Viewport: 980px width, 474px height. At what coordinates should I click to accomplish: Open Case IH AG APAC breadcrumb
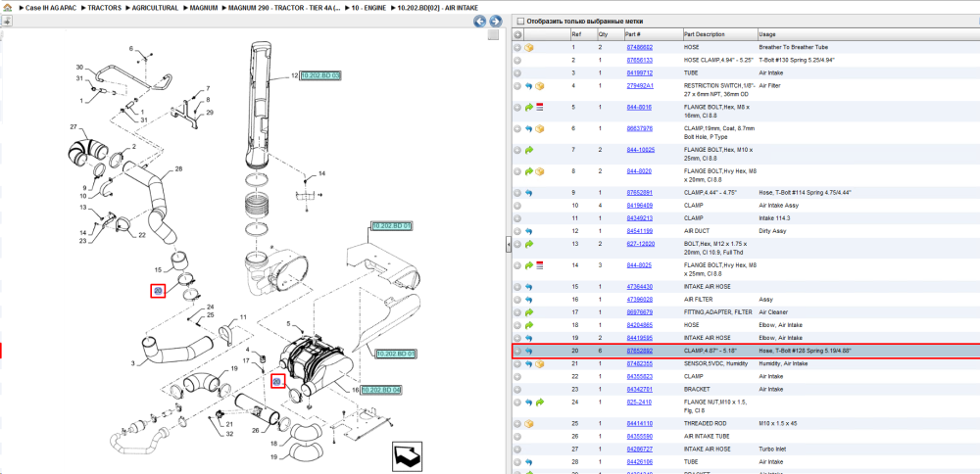[50, 8]
